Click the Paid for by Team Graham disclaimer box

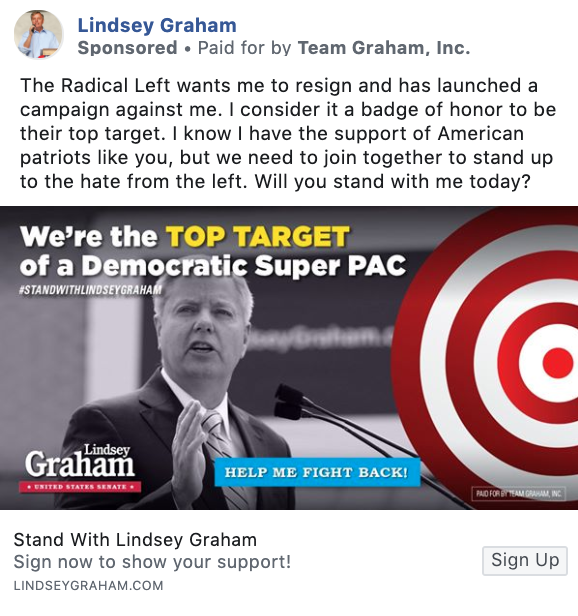(519, 494)
